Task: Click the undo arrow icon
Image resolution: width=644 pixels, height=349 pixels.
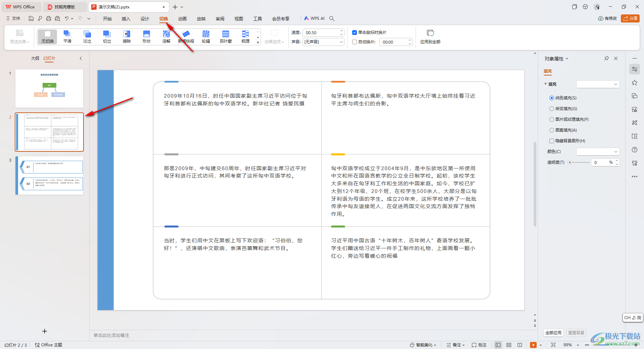Action: coord(67,18)
